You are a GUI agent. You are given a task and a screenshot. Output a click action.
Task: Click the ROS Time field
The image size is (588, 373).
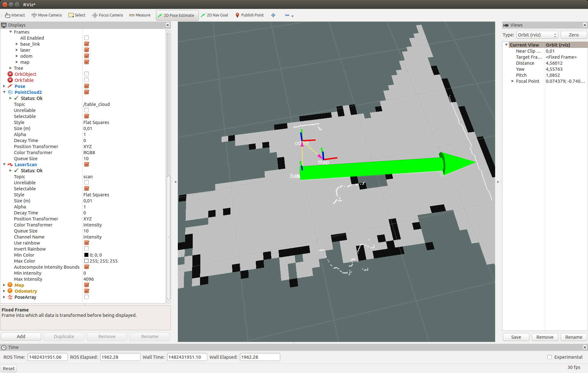click(x=48, y=357)
